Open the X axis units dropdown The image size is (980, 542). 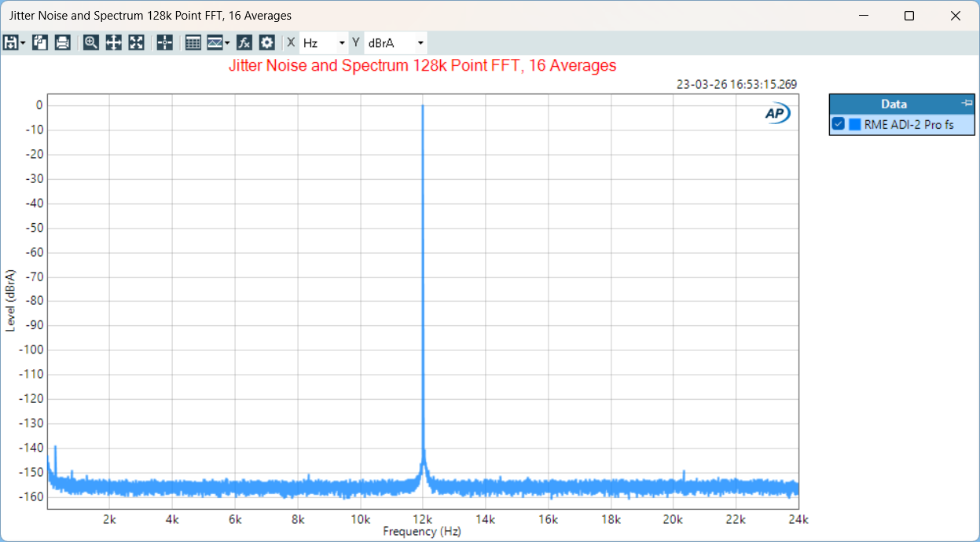tap(342, 42)
